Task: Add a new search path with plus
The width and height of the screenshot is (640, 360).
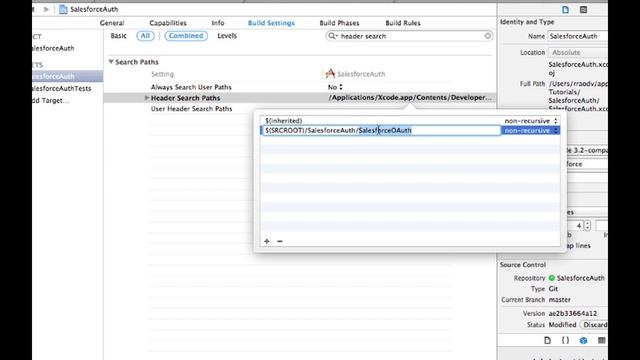Action: (267, 241)
